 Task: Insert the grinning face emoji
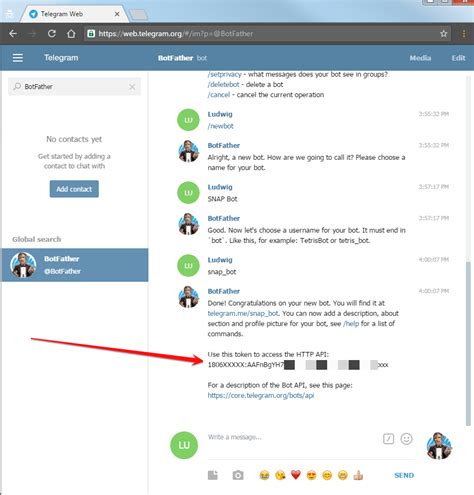(343, 475)
